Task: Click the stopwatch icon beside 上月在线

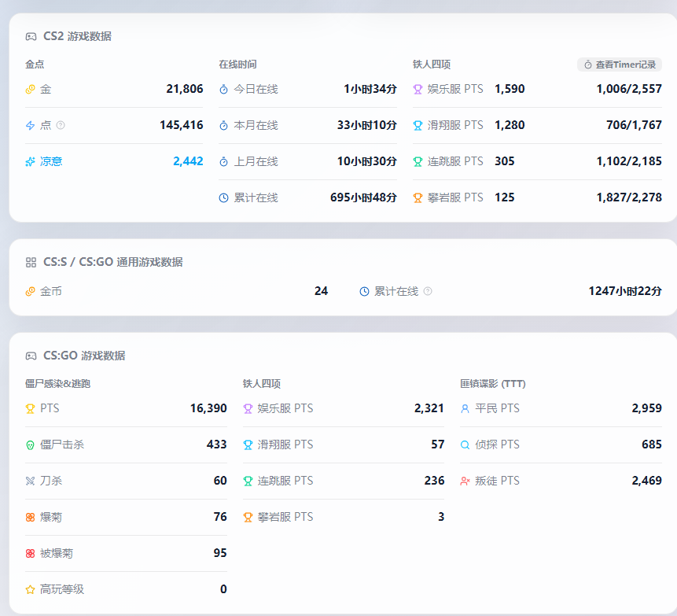Action: (x=223, y=161)
